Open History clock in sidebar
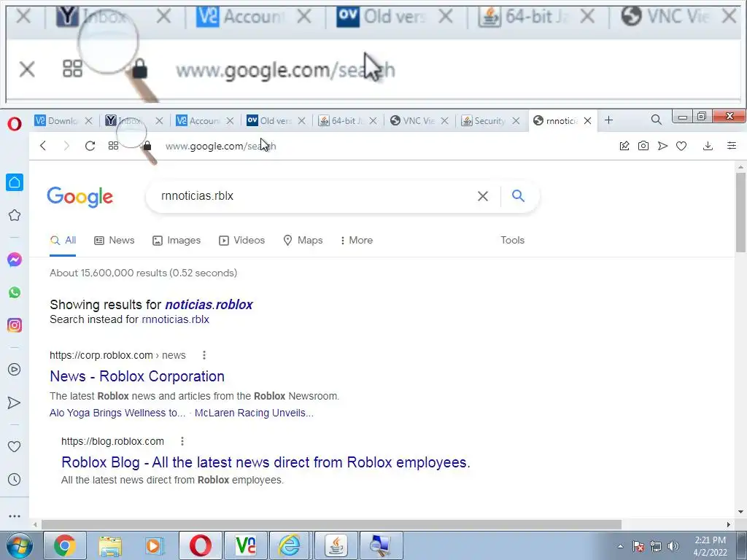 [15, 480]
